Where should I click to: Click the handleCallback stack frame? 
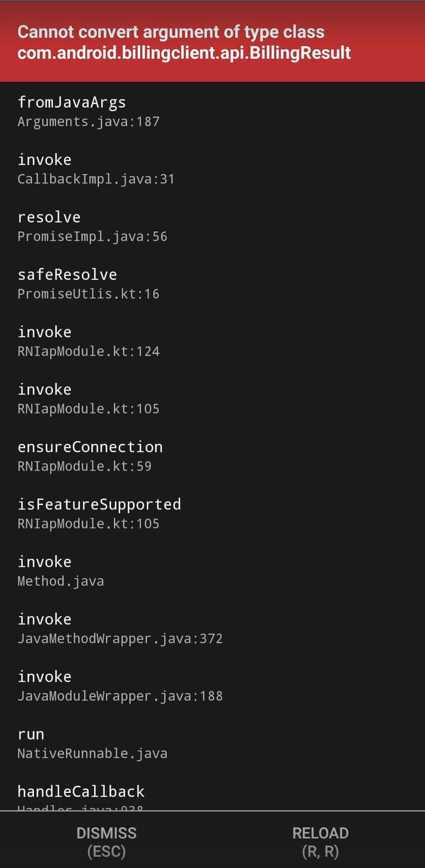pos(80,792)
